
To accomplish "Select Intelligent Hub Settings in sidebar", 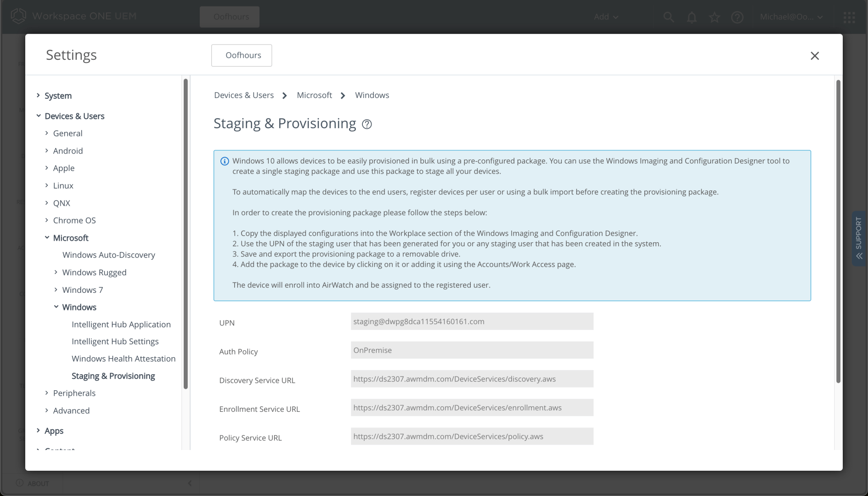I will pyautogui.click(x=115, y=341).
